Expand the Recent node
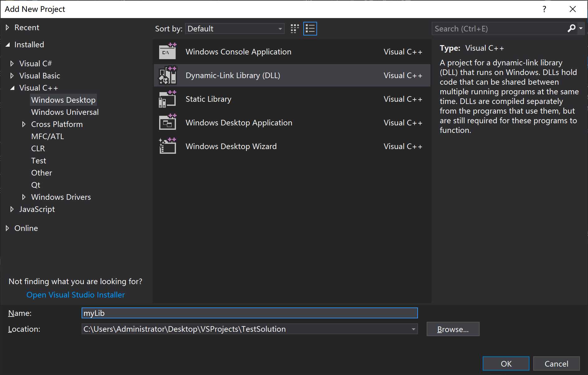The height and width of the screenshot is (375, 588). pyautogui.click(x=7, y=27)
